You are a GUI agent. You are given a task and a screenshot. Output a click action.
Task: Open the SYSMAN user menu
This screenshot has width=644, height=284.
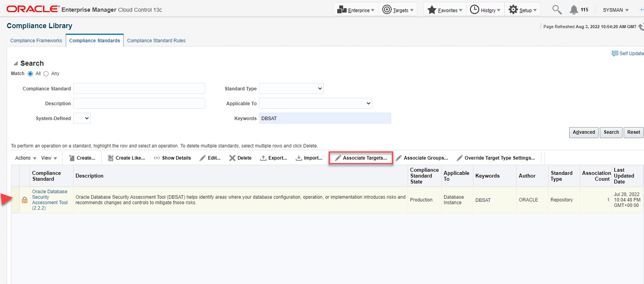click(615, 10)
